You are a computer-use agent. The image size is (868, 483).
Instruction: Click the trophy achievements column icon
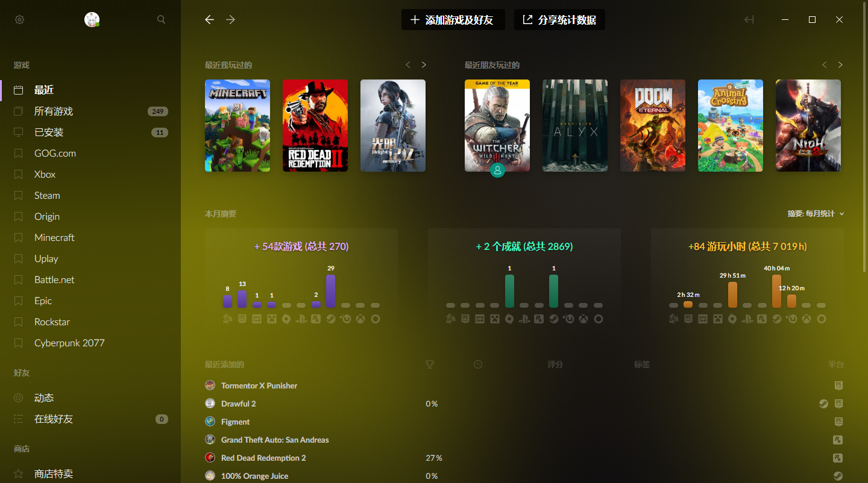click(430, 364)
